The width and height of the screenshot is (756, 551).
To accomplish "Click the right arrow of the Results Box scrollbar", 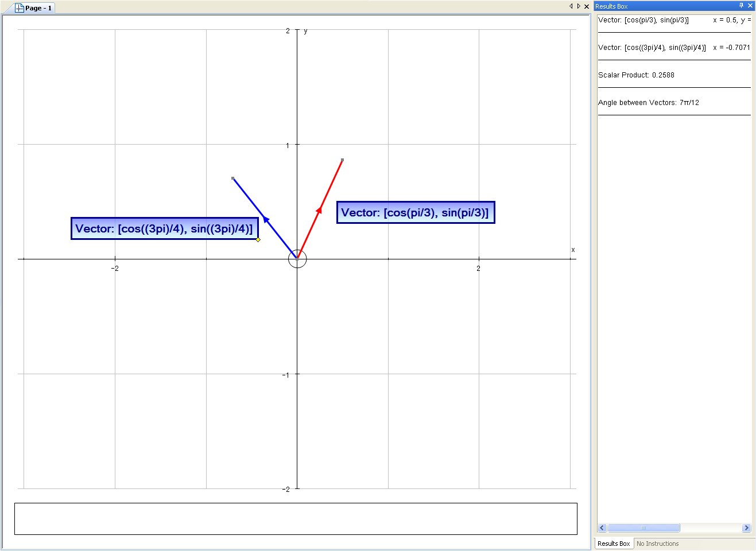I will click(747, 527).
